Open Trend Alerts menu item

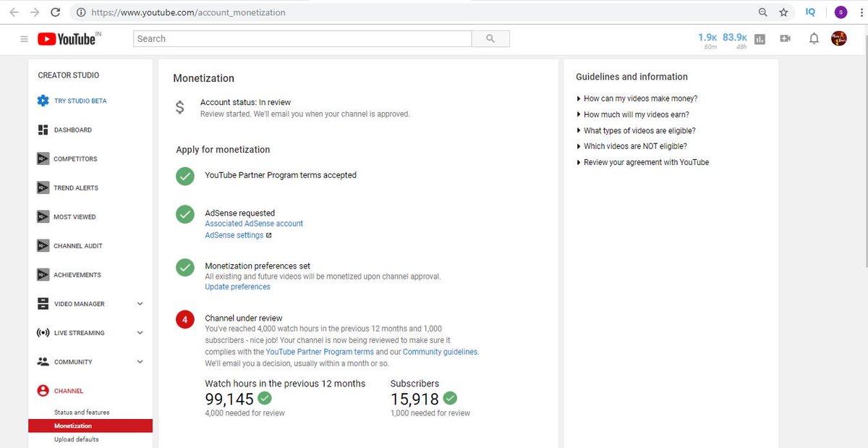click(76, 187)
